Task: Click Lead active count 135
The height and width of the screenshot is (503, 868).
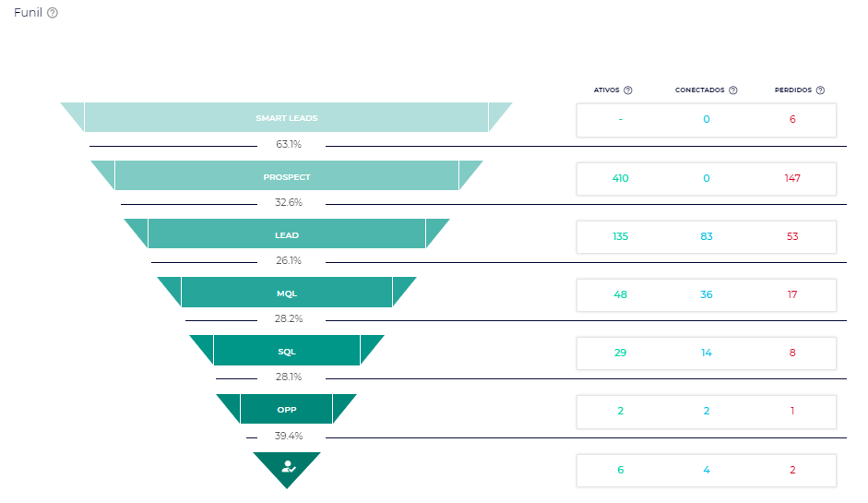Action: pyautogui.click(x=621, y=236)
